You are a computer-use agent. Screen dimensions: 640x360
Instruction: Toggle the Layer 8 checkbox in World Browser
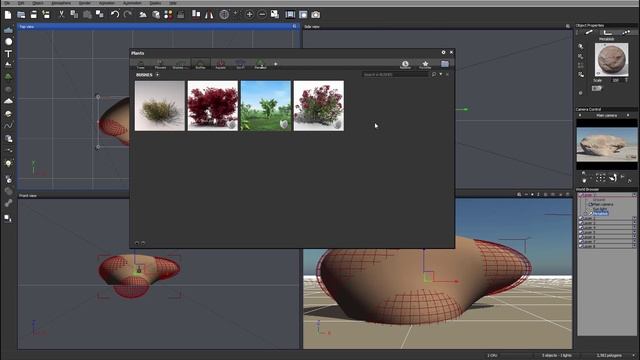click(x=581, y=246)
